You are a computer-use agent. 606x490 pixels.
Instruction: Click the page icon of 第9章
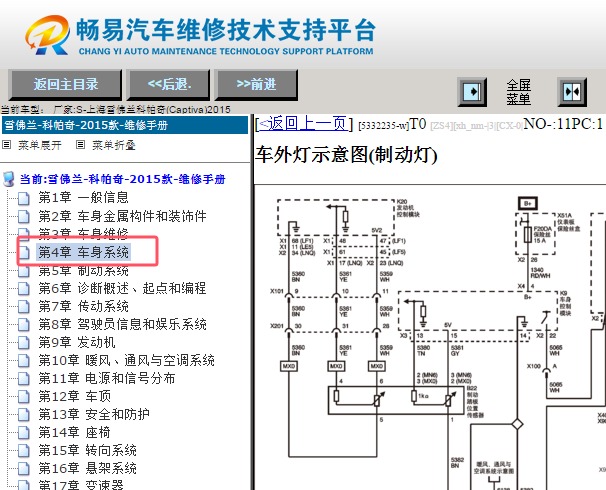point(24,343)
